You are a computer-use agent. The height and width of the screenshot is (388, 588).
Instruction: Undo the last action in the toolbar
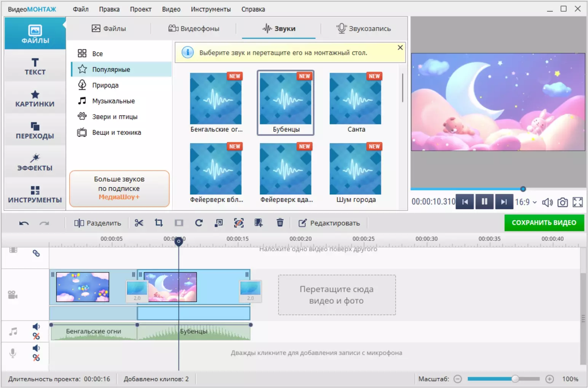pos(24,223)
